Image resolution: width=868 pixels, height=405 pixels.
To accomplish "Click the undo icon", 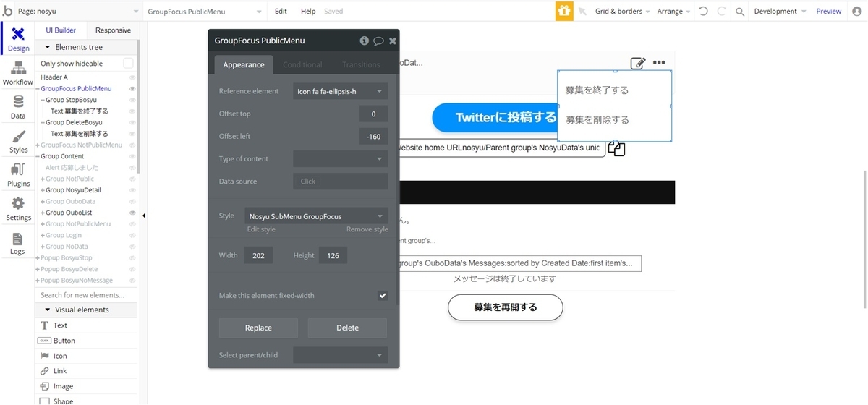I will click(x=704, y=12).
